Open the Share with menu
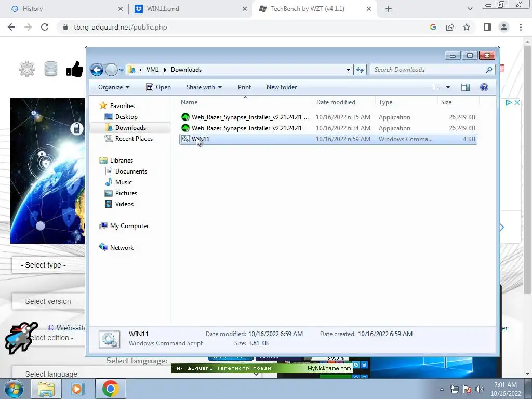 click(x=204, y=87)
